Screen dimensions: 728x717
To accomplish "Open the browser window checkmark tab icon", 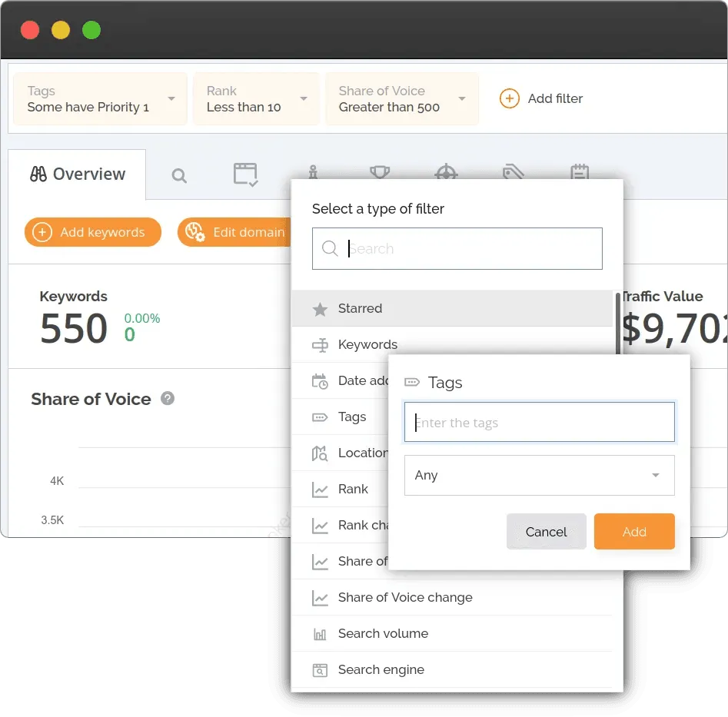I will click(x=245, y=174).
